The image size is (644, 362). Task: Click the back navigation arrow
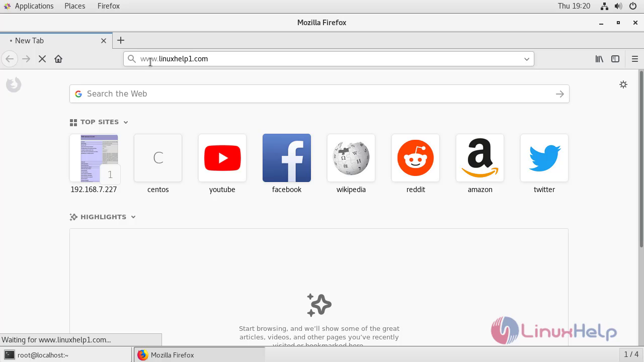10,59
